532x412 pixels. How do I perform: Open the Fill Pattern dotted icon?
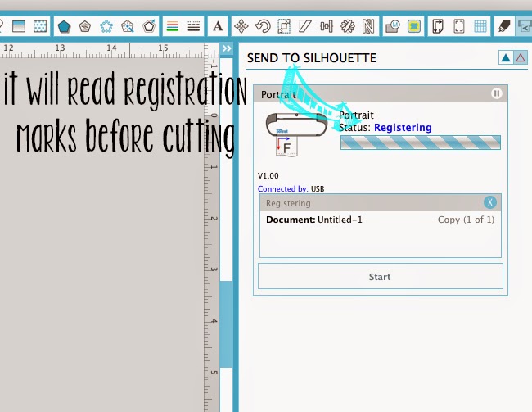point(40,26)
